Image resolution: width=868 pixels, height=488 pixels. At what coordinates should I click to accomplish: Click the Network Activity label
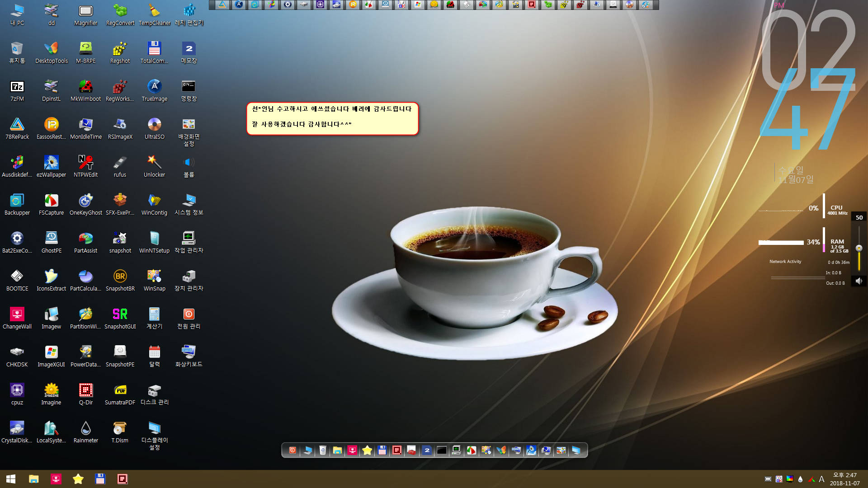pos(785,262)
